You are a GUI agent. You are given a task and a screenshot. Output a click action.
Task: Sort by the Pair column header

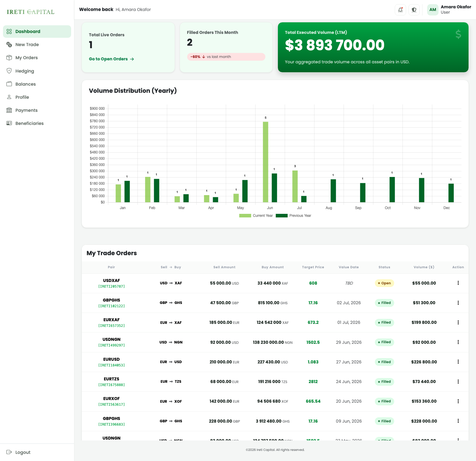tap(111, 267)
